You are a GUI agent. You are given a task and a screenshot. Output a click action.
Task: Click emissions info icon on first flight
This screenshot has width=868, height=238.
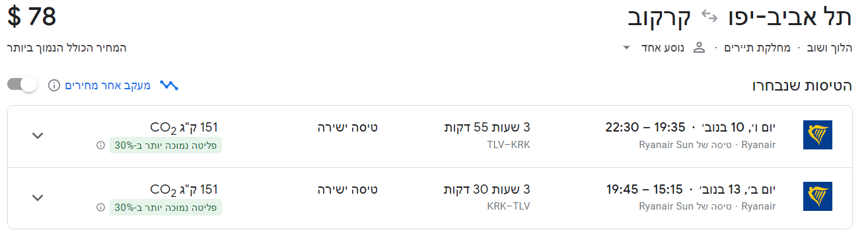click(x=100, y=145)
